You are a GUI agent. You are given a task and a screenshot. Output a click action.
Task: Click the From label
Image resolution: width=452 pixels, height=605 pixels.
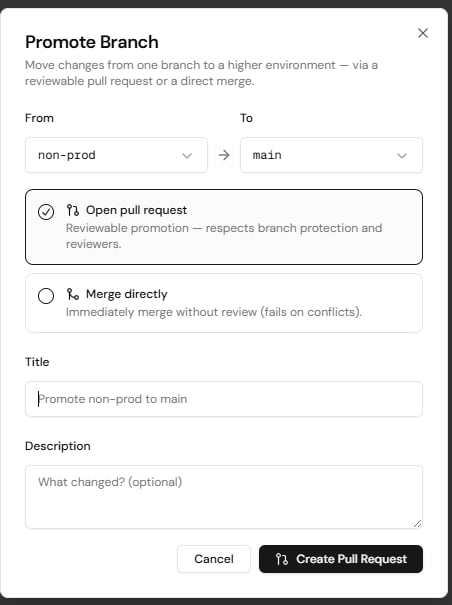[x=39, y=118]
